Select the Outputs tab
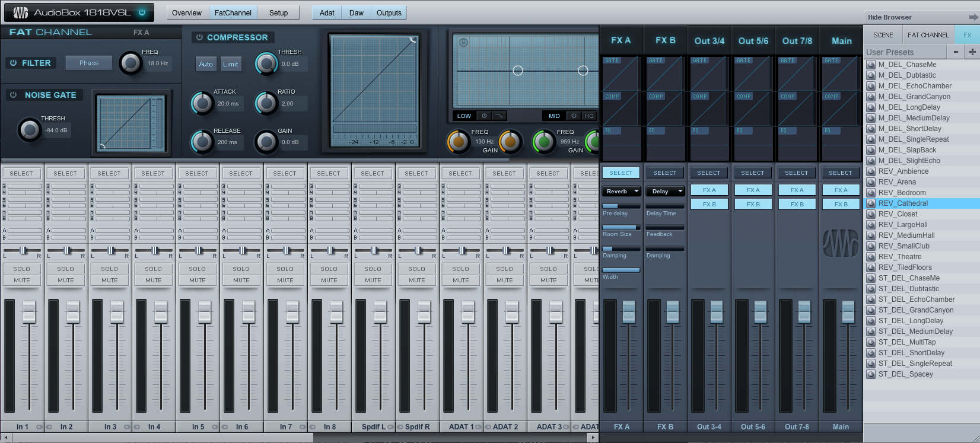The height and width of the screenshot is (443, 980). (389, 12)
